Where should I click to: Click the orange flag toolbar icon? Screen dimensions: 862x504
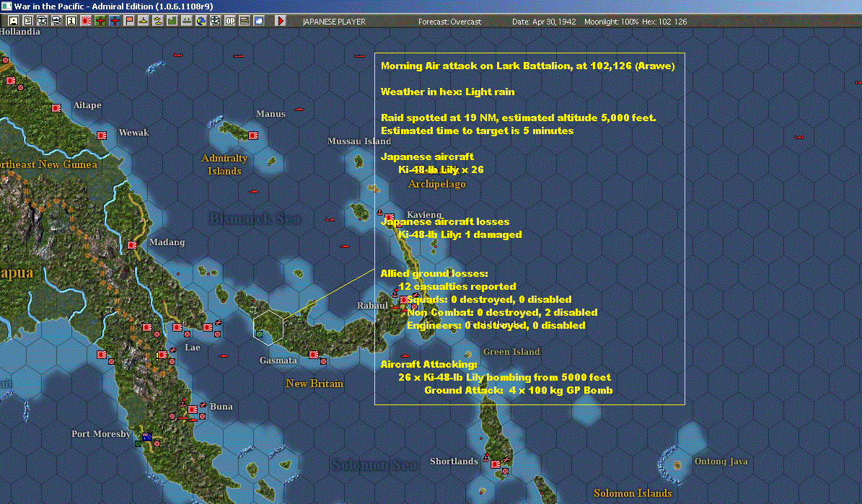pyautogui.click(x=129, y=21)
